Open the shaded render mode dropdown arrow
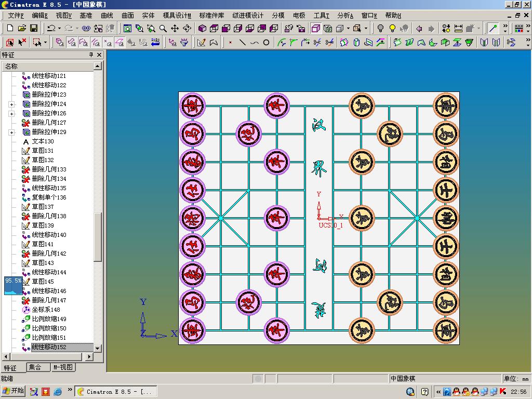This screenshot has width=532, height=399. [348, 28]
